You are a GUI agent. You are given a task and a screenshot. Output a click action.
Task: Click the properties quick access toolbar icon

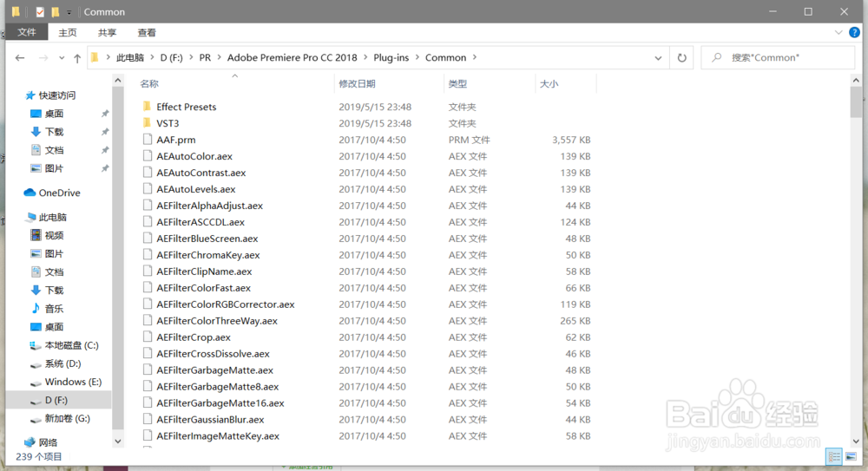pos(40,11)
